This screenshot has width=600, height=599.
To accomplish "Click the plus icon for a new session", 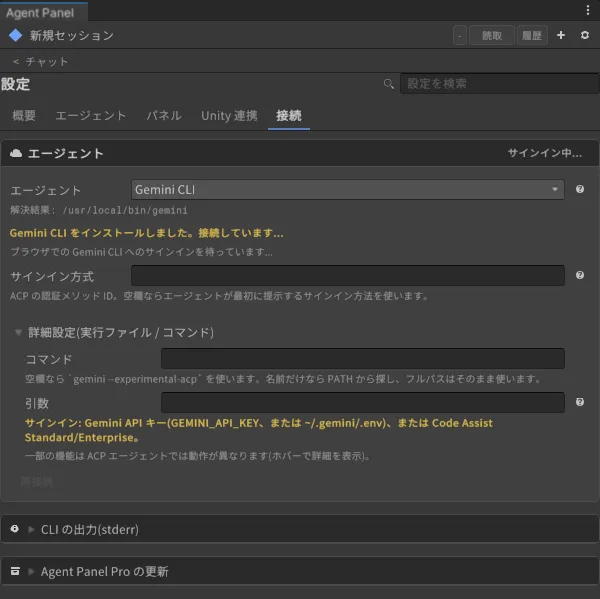I will (561, 35).
